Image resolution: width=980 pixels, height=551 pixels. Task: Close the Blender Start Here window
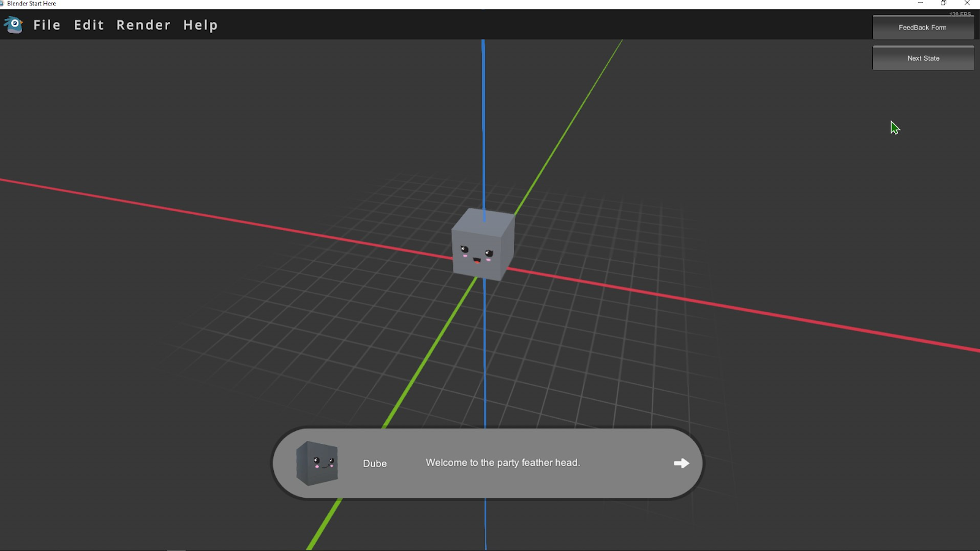point(967,4)
